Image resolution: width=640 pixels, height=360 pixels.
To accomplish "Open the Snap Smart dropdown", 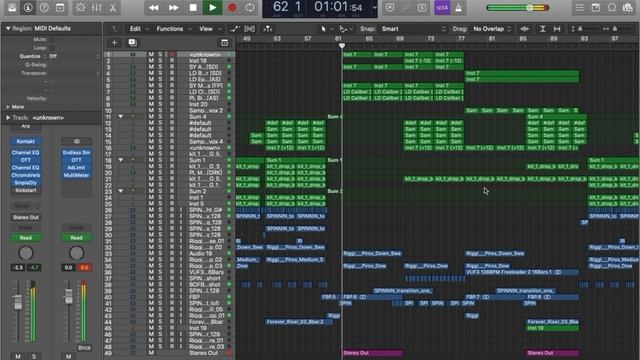I will tap(413, 29).
